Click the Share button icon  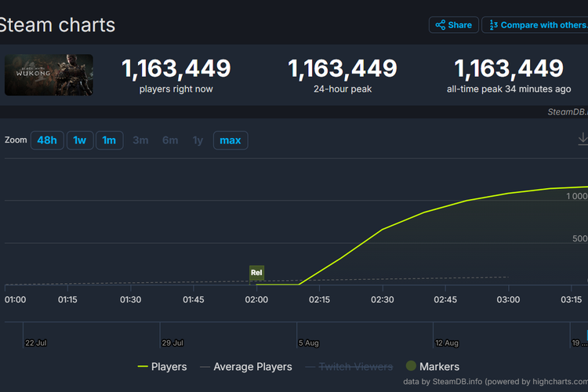441,25
